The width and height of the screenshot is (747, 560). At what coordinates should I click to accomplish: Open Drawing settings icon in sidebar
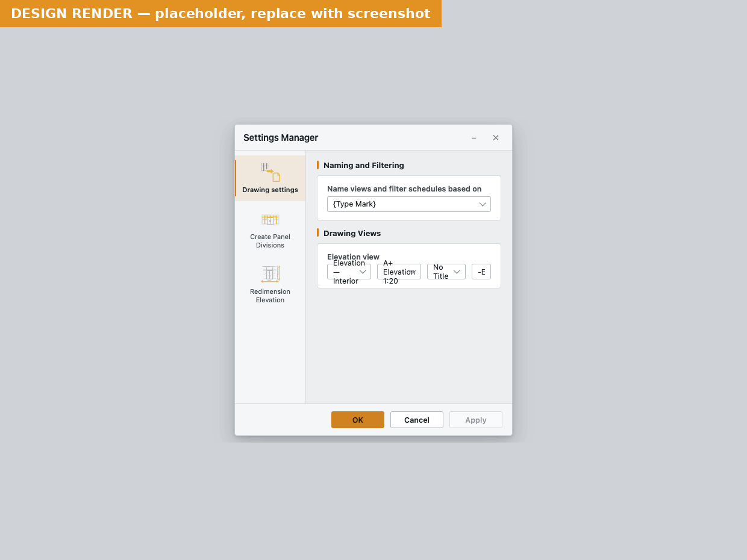(270, 172)
